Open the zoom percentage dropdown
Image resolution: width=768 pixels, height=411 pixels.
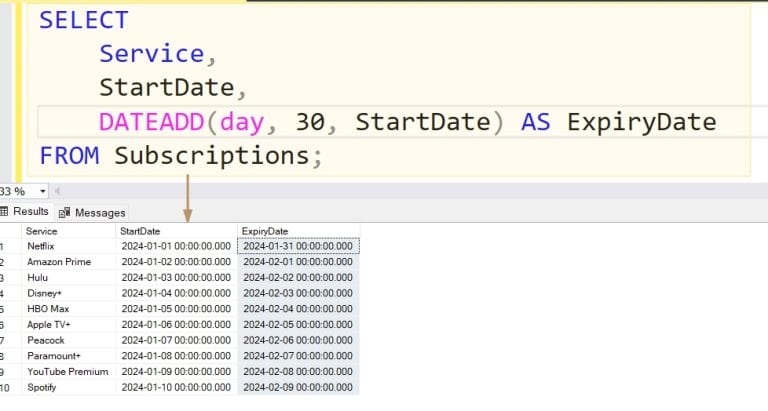click(43, 191)
